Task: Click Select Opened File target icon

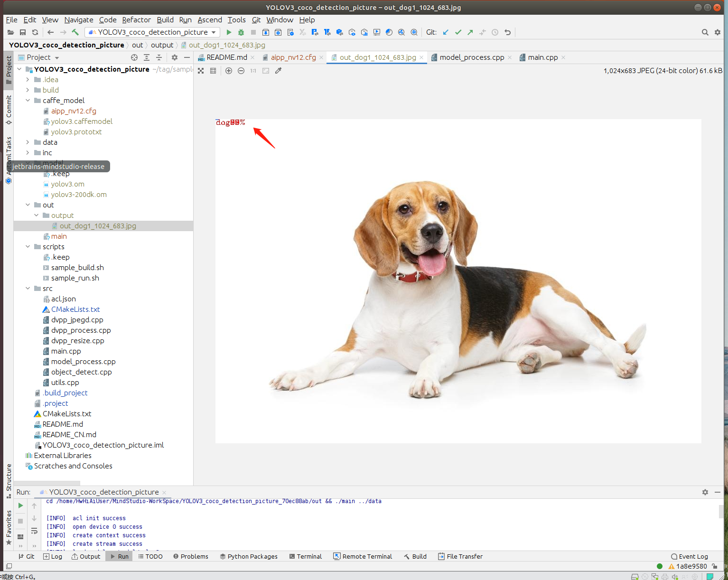Action: coord(134,57)
